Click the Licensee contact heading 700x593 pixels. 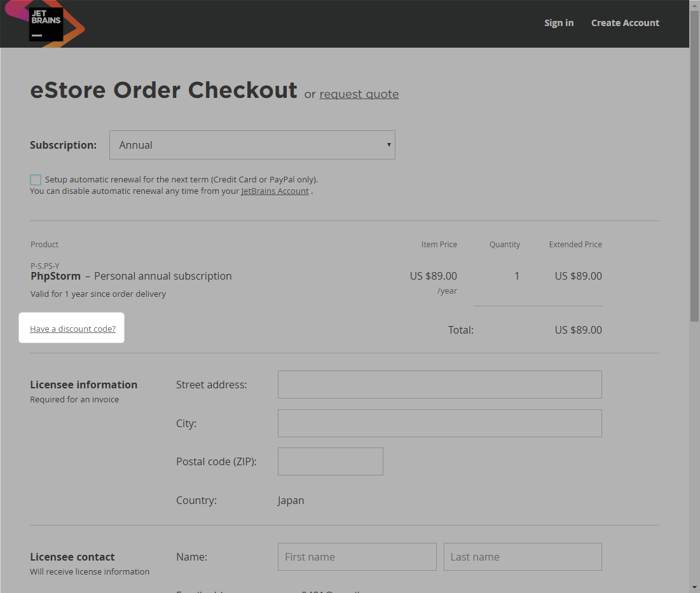pos(72,557)
